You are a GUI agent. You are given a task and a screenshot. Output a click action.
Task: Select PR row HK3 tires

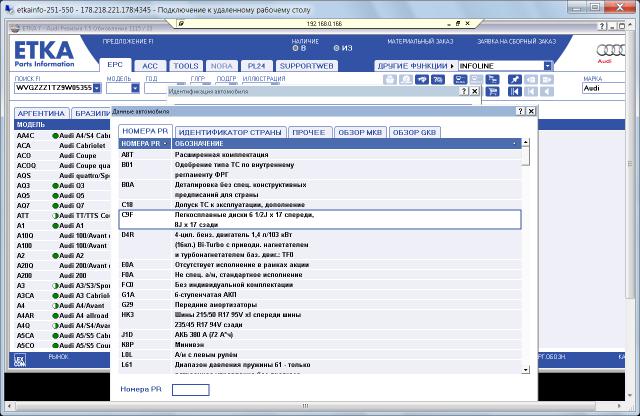point(320,320)
